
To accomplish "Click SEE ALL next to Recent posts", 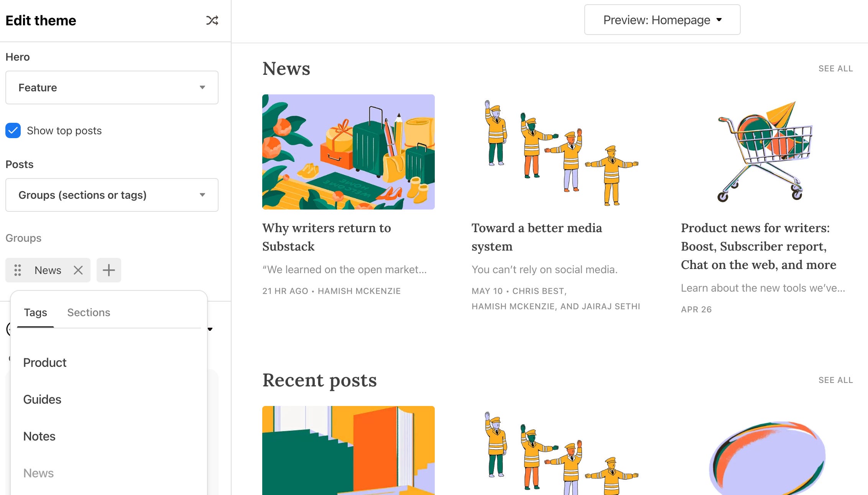I will click(x=835, y=380).
